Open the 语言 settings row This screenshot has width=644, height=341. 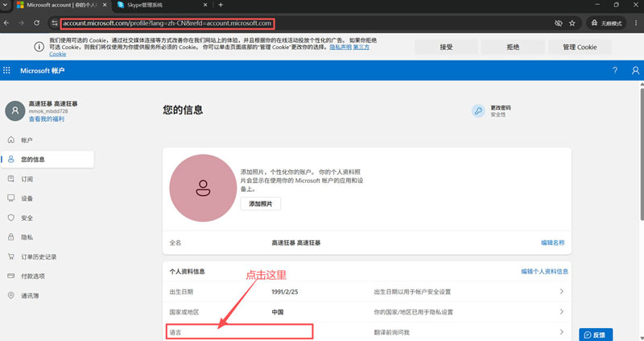coord(367,332)
